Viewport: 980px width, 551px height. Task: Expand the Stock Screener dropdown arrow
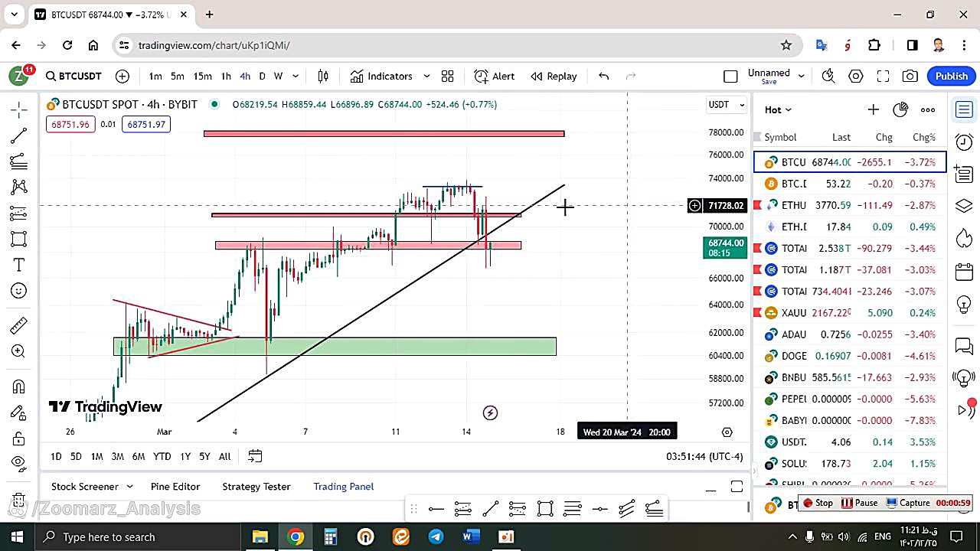point(129,487)
